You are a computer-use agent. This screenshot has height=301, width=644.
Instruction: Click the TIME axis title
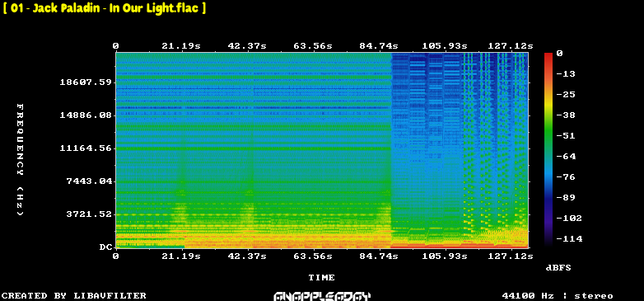pos(322,278)
